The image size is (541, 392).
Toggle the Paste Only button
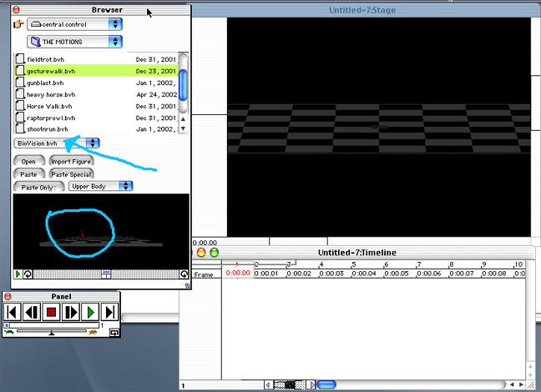(x=37, y=187)
